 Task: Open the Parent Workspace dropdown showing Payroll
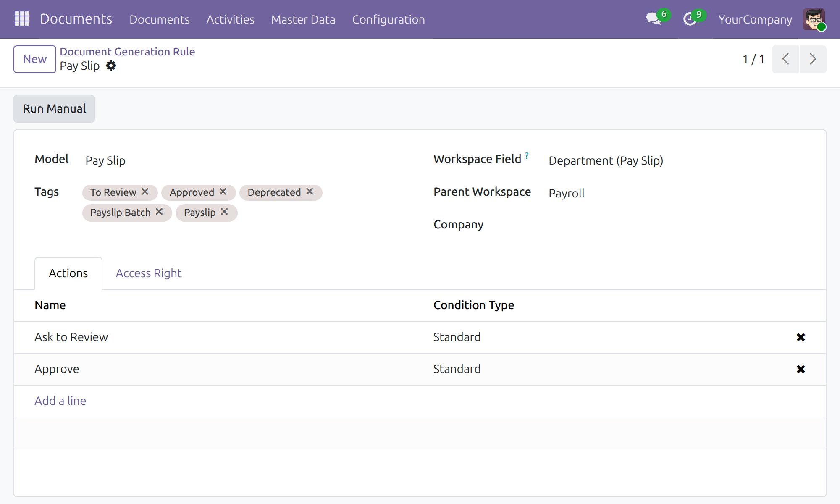tap(676, 193)
